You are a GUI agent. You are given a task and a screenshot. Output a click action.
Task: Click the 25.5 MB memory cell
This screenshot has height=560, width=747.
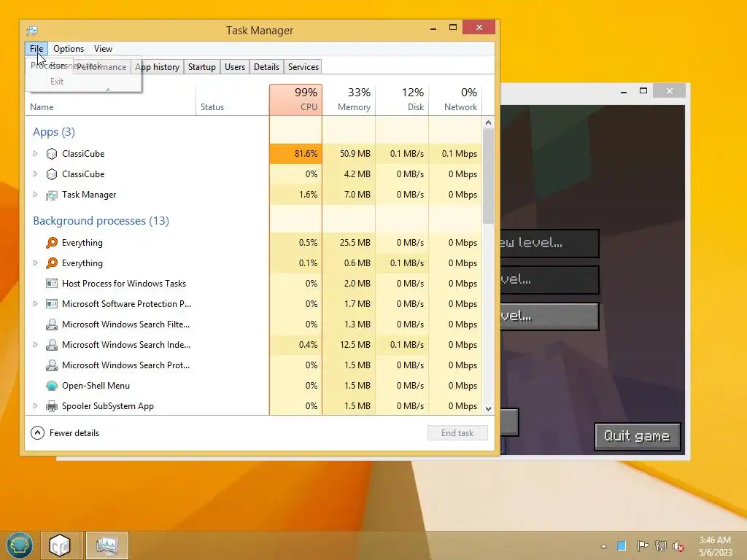point(349,243)
